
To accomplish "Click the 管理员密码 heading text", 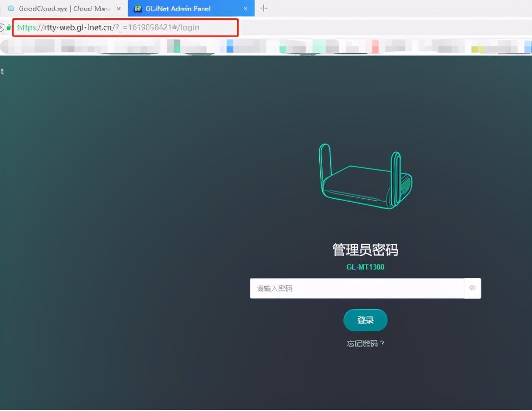I will [365, 250].
